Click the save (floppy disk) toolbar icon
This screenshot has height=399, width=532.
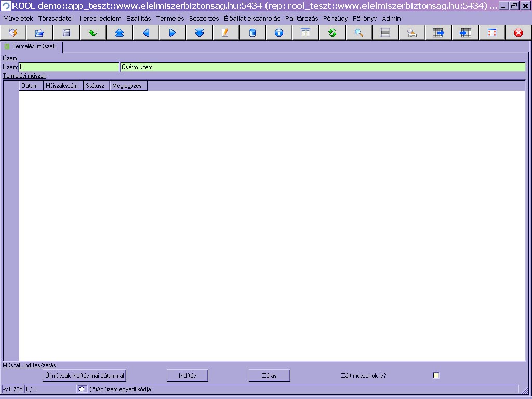(x=66, y=33)
